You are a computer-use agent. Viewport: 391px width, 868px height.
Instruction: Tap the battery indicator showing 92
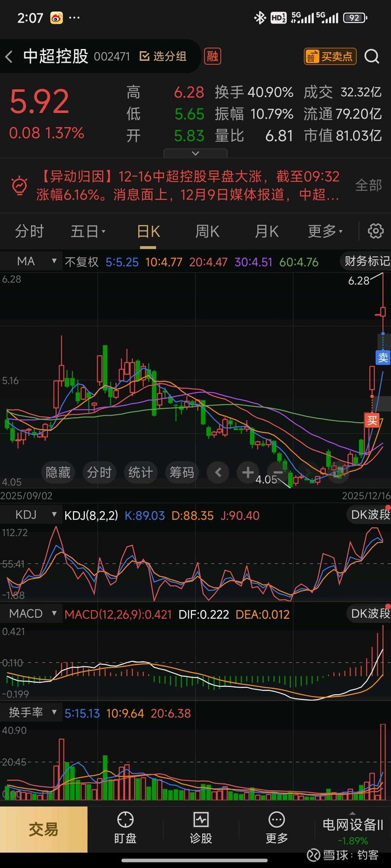[x=354, y=18]
